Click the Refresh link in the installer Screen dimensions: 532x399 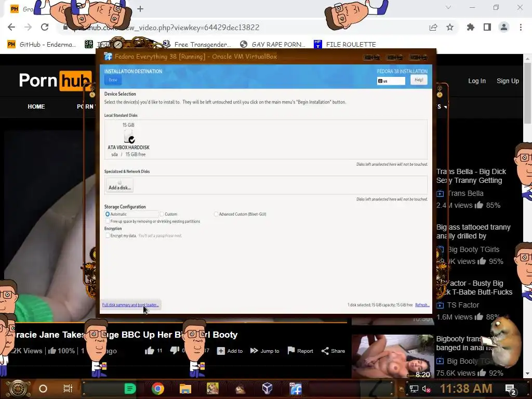click(422, 304)
